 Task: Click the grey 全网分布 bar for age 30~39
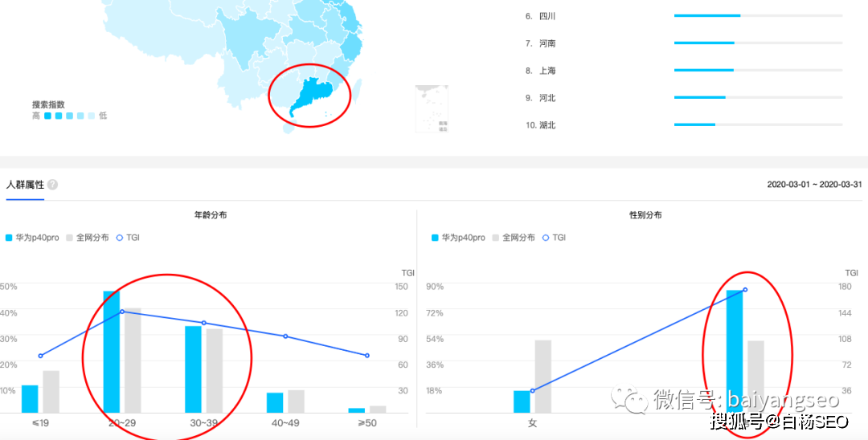tap(215, 371)
